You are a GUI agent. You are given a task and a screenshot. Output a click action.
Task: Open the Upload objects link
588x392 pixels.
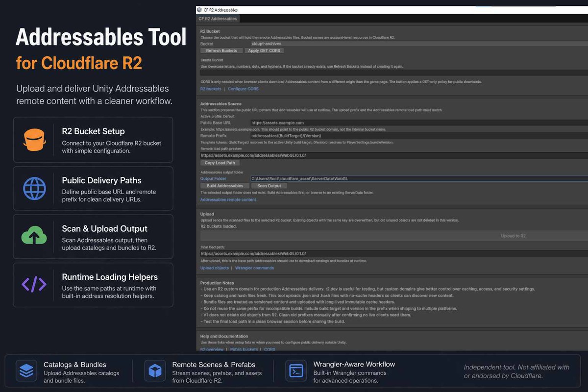(x=214, y=268)
